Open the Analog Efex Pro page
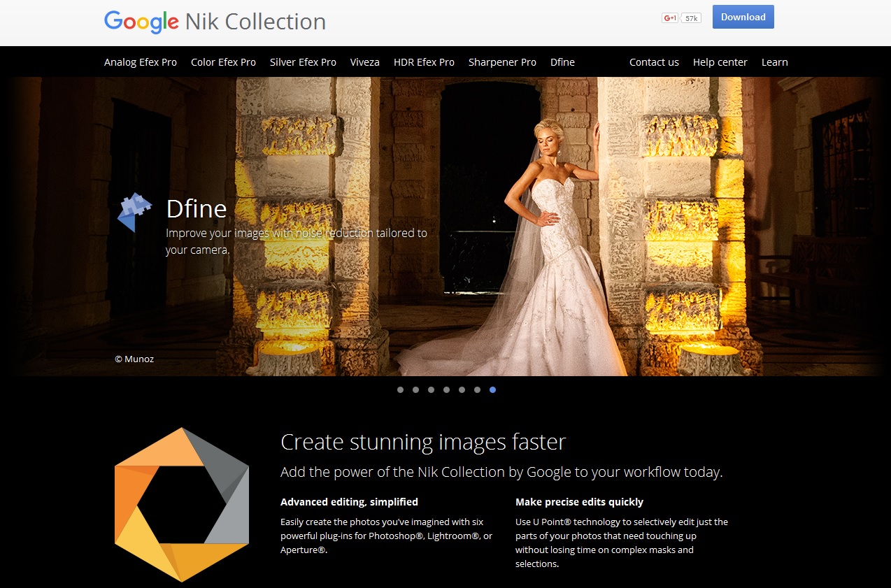 point(141,62)
